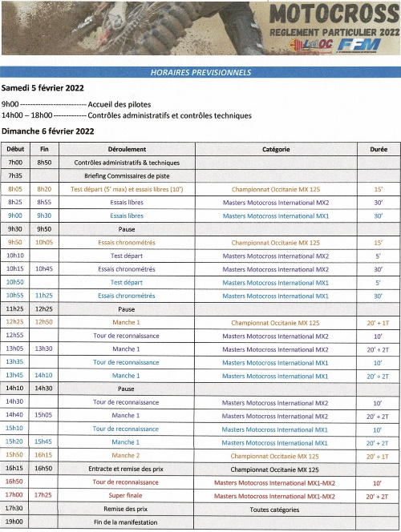Click 'Toutes catégories' cell

click(x=274, y=510)
